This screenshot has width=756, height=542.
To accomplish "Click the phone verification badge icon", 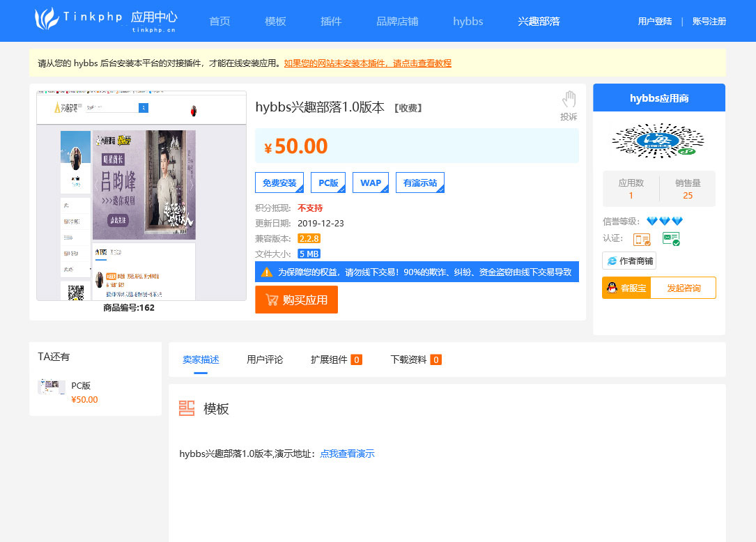I will [x=642, y=239].
